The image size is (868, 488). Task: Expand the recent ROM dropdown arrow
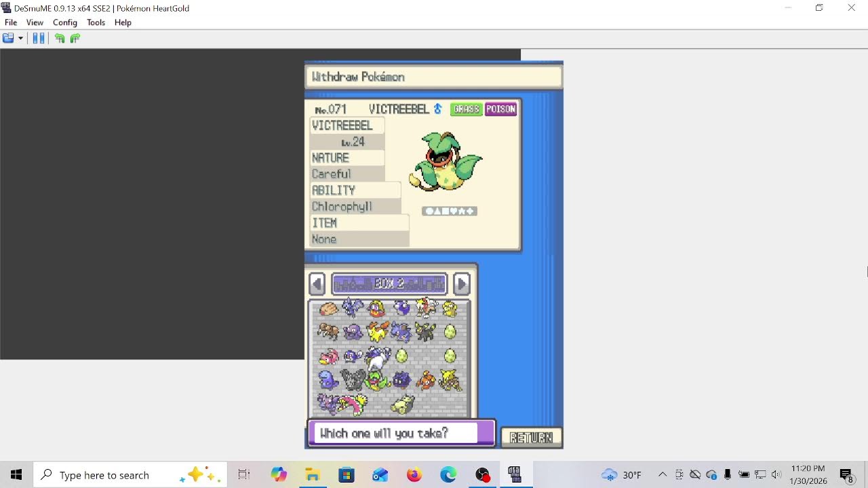20,38
